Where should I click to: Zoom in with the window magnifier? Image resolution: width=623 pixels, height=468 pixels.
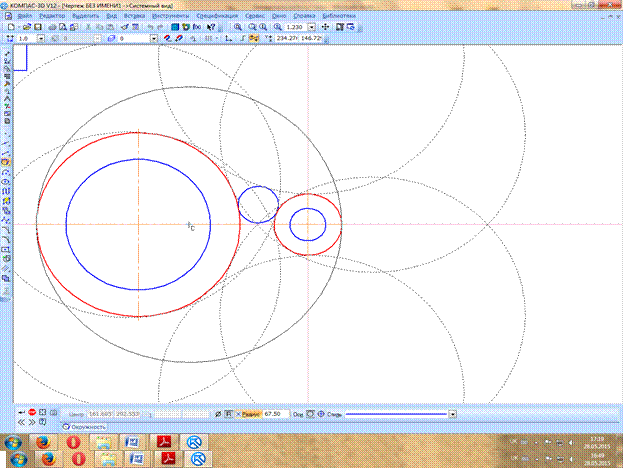point(238,27)
